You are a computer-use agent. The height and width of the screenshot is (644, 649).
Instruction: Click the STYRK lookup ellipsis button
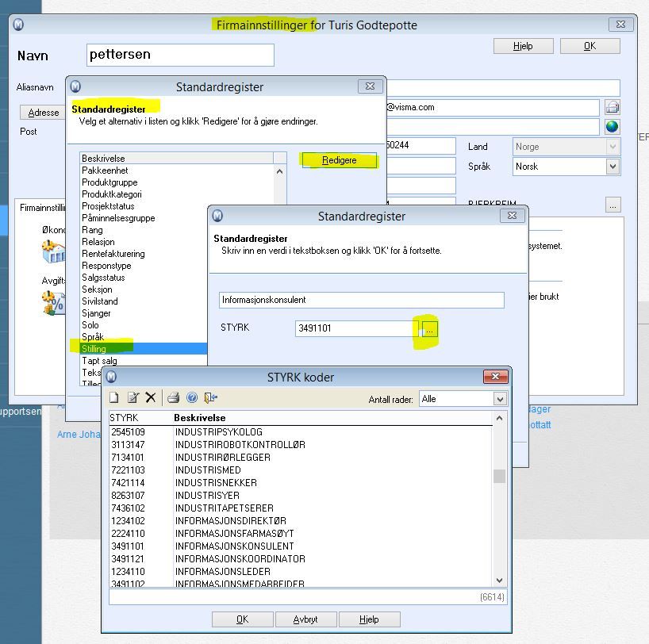(430, 329)
